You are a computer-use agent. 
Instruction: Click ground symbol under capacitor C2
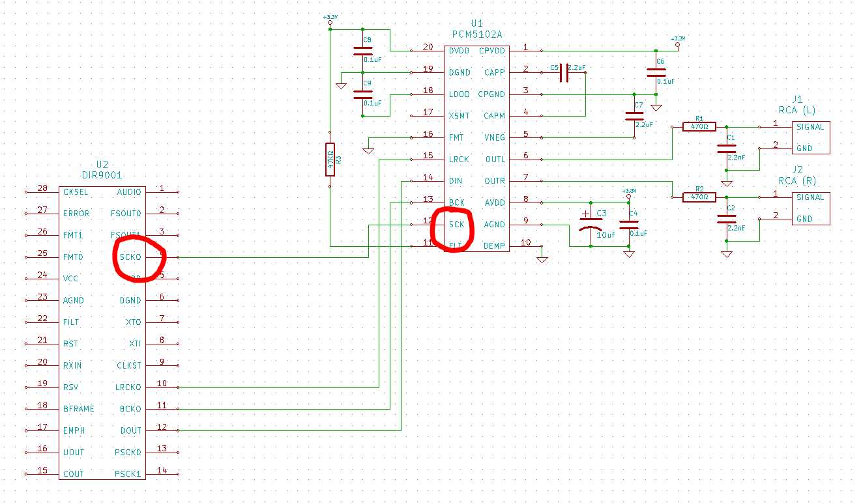click(x=727, y=254)
